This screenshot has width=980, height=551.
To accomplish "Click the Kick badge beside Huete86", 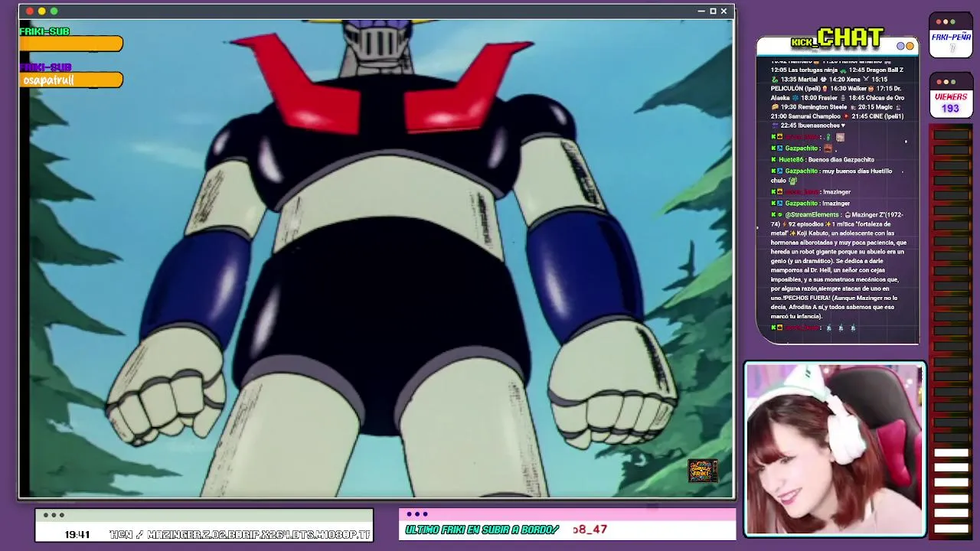I will [774, 160].
